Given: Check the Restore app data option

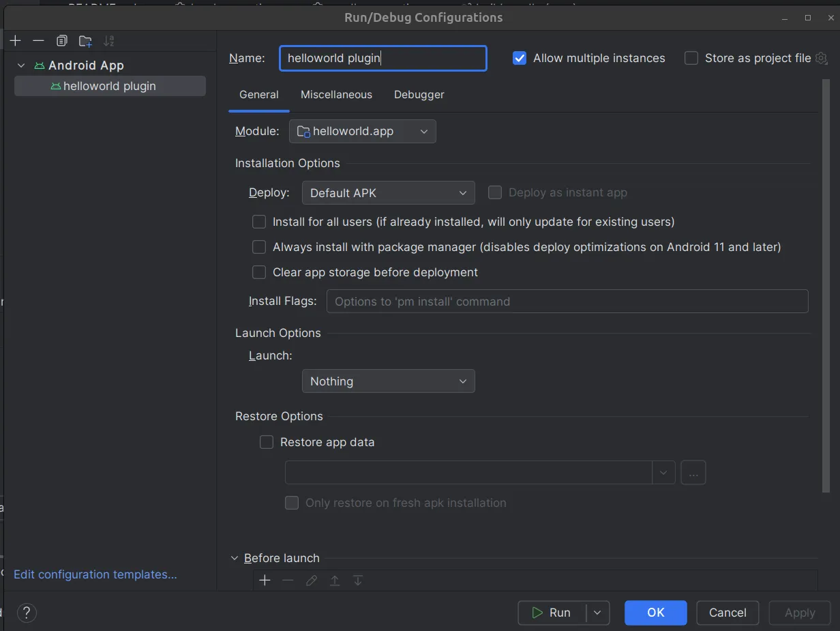Looking at the screenshot, I should pos(267,442).
